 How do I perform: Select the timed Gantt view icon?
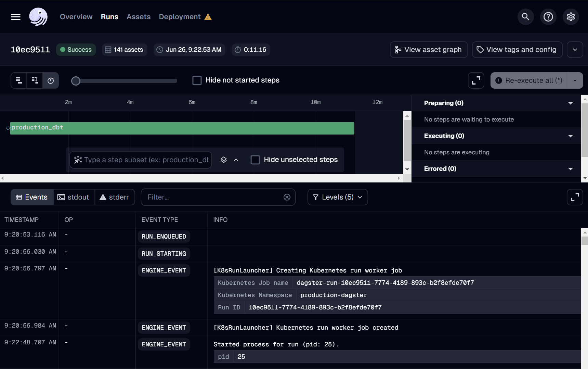[51, 80]
